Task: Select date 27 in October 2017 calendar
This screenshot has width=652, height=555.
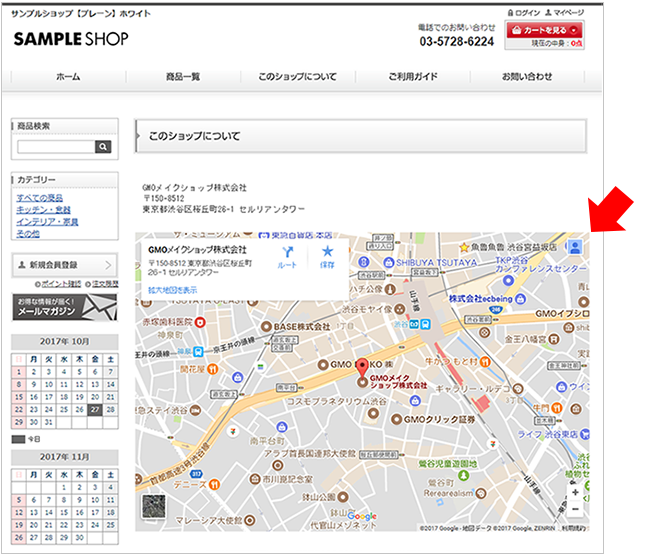Action: (x=95, y=409)
